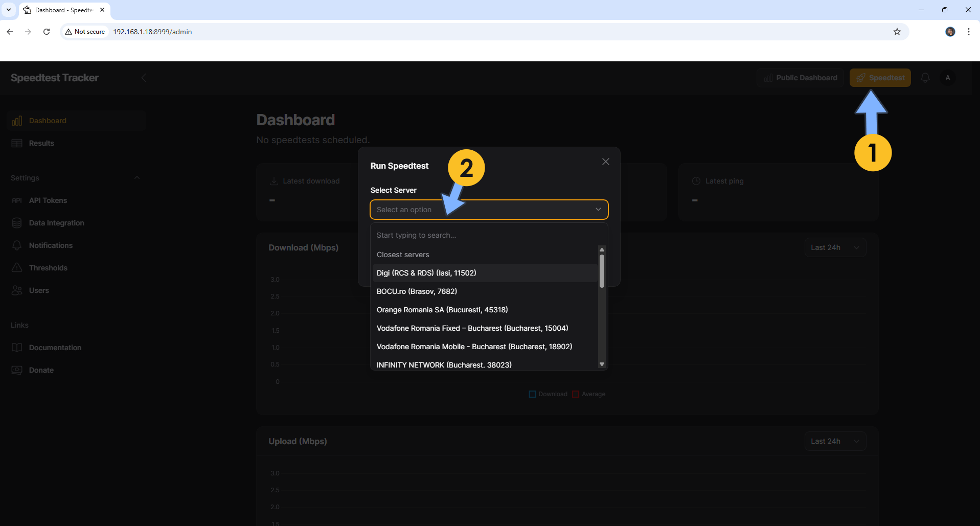Click the server search input field
This screenshot has height=526, width=980.
[x=488, y=235]
